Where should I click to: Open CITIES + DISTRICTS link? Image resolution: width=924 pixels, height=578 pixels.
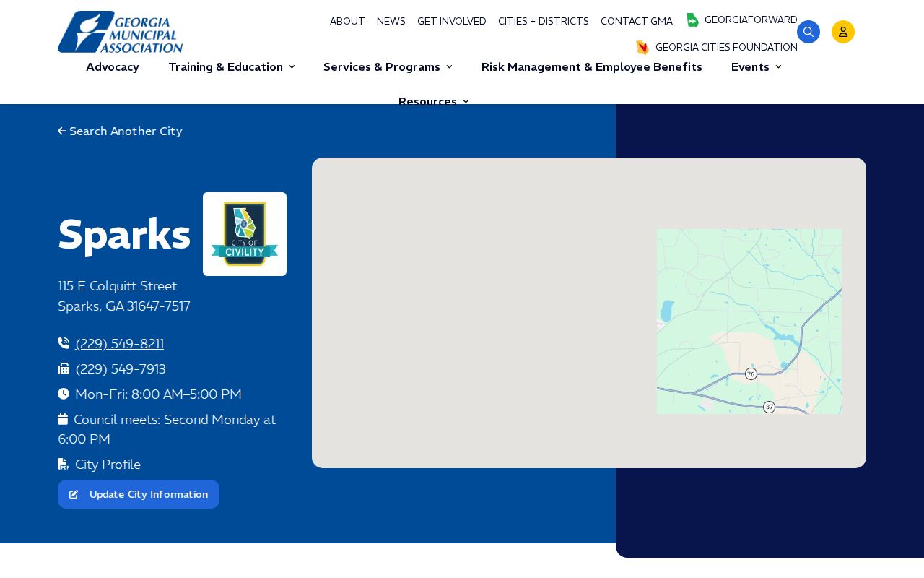click(x=544, y=21)
